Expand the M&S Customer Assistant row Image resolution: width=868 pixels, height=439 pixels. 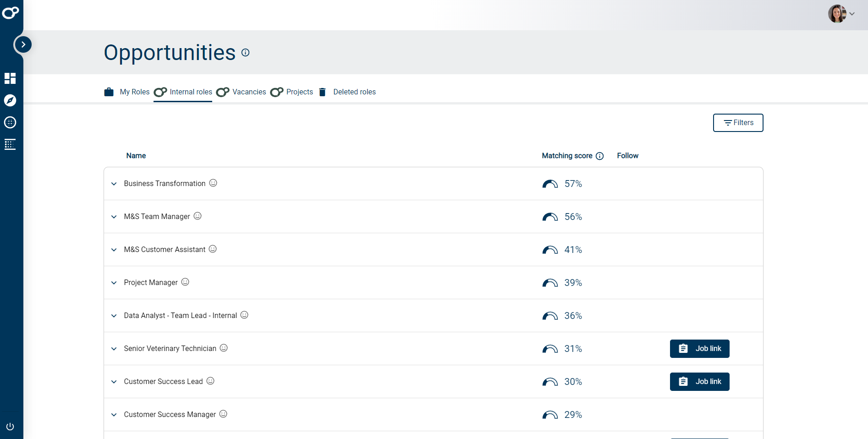pos(114,250)
